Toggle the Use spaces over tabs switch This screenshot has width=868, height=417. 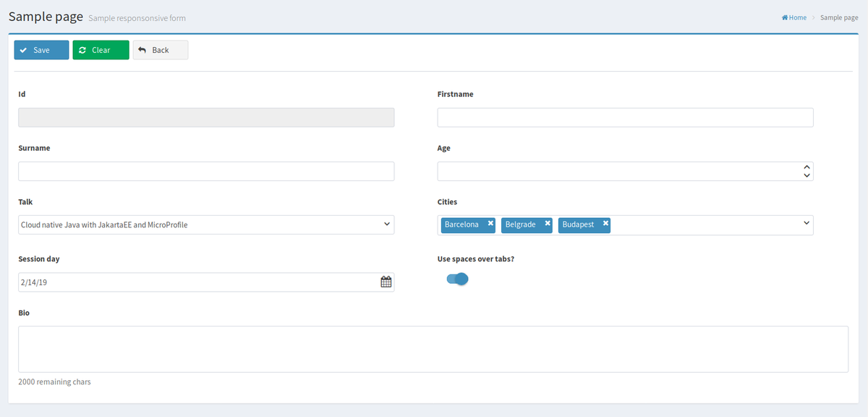458,279
